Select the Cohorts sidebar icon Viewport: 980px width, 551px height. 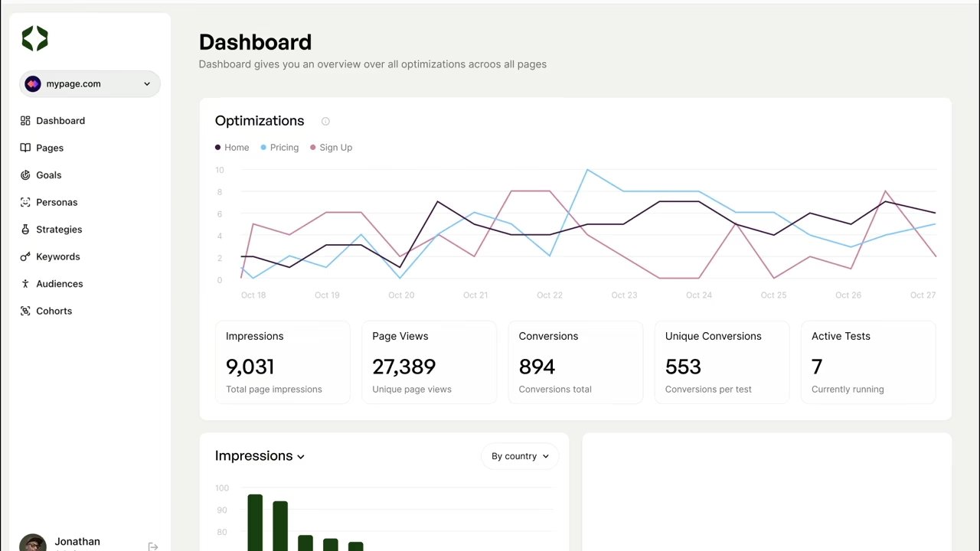[x=25, y=311]
